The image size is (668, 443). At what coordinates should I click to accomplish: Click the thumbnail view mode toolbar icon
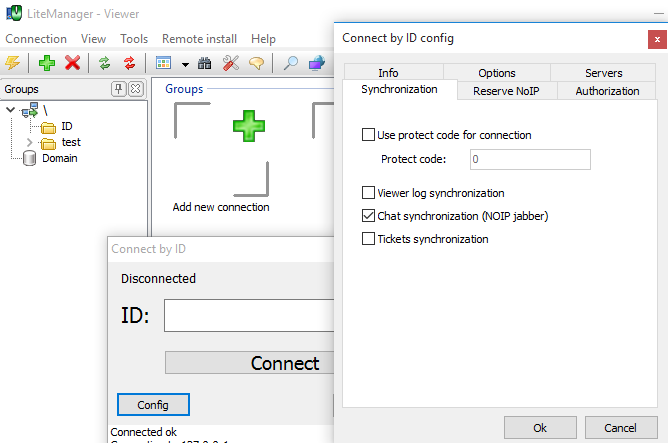tap(164, 63)
